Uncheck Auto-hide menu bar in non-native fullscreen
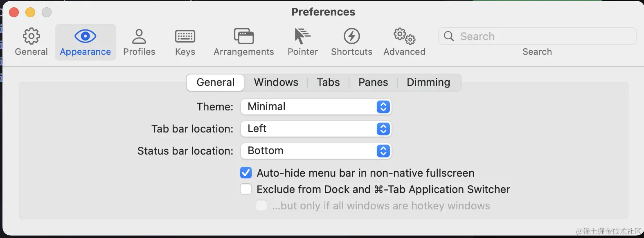 (246, 173)
